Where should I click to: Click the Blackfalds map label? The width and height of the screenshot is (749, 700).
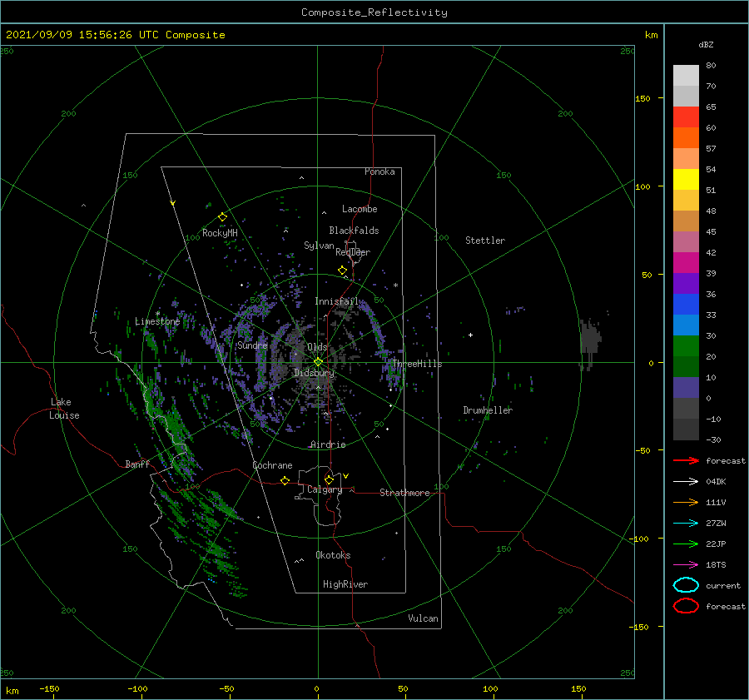[x=354, y=231]
